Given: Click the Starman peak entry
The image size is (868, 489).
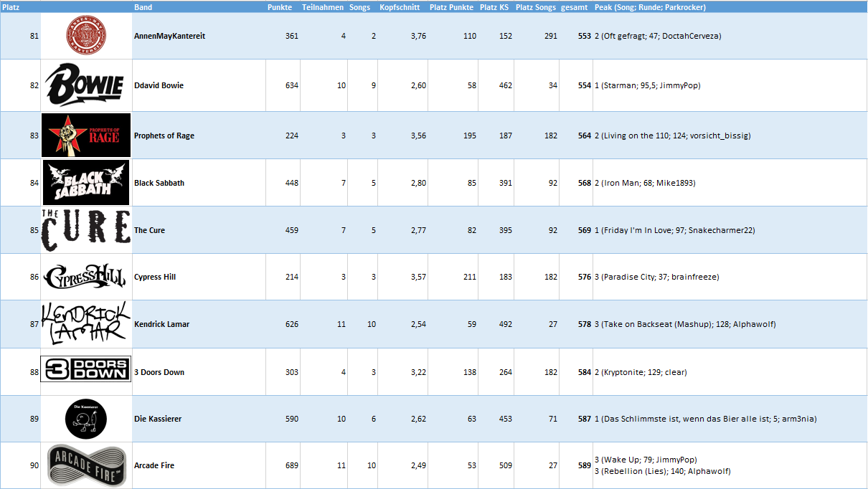Looking at the screenshot, I should [647, 85].
